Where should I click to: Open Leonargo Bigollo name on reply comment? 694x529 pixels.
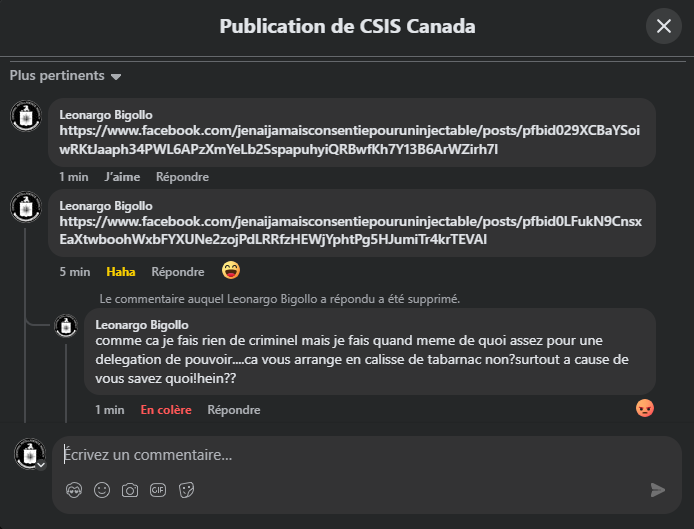click(142, 325)
